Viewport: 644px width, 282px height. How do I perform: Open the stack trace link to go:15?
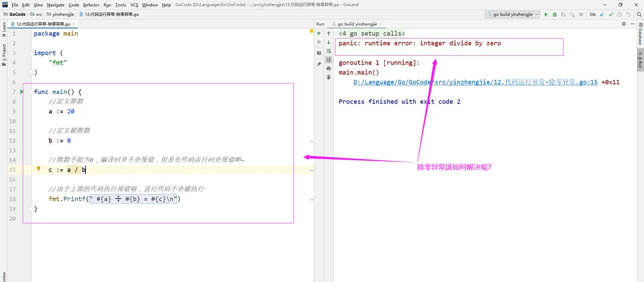(475, 82)
